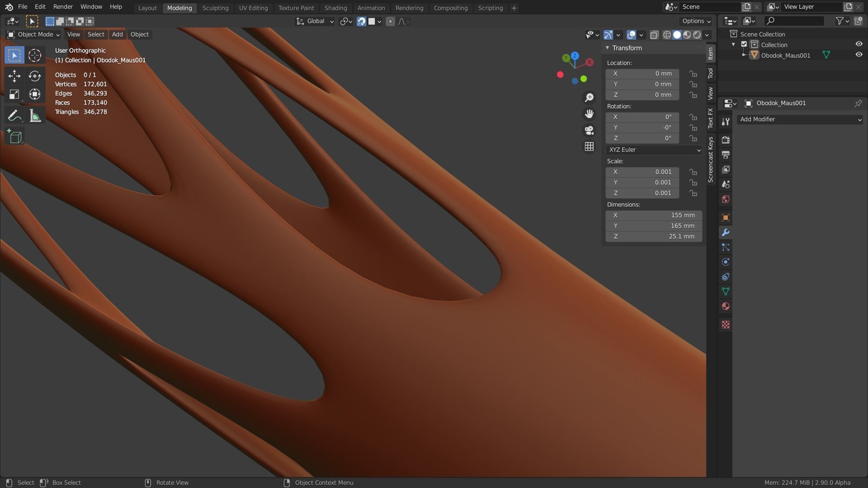Activate the Cursor tool

tap(35, 55)
